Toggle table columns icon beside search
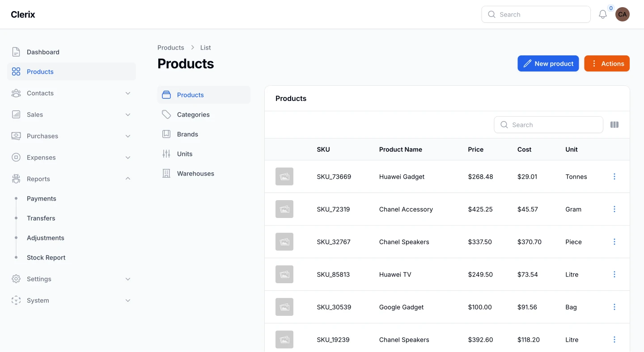This screenshot has width=644, height=352. (614, 125)
